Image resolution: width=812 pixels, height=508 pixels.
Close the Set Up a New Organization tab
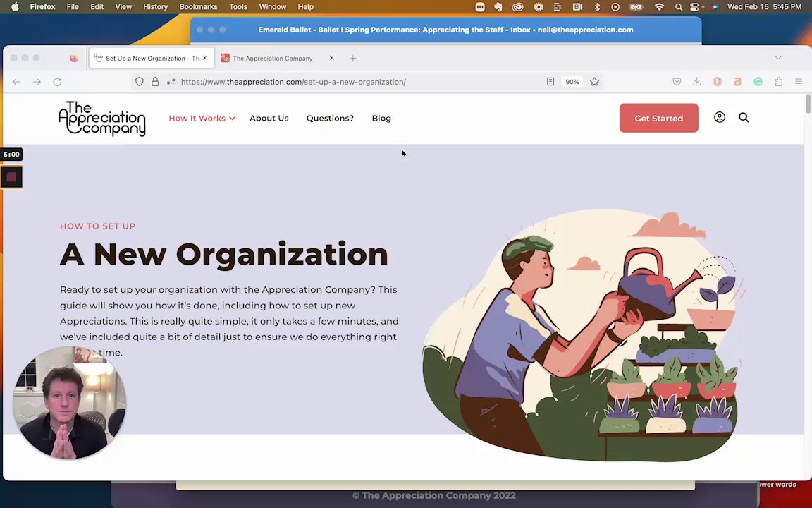pos(205,58)
